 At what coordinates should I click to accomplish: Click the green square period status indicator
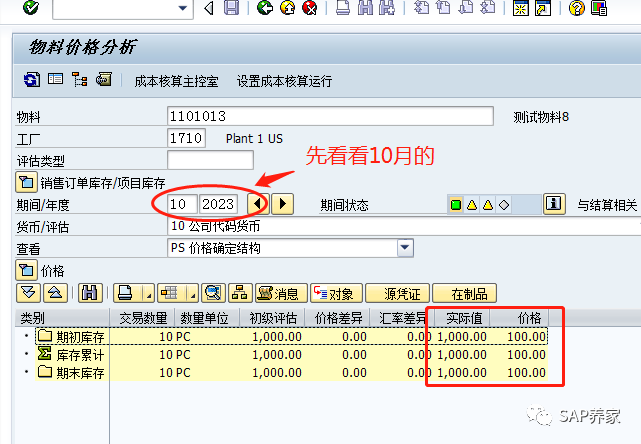pos(456,204)
